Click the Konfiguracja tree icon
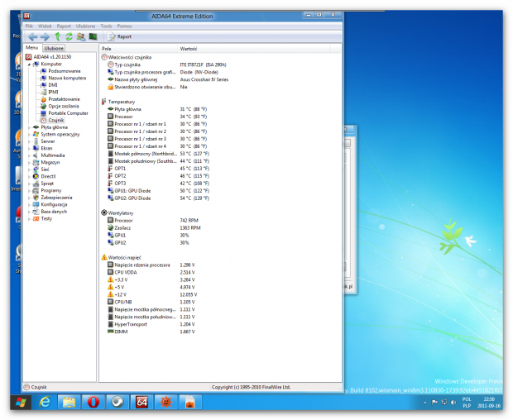This screenshot has width=513, height=420. pos(36,204)
